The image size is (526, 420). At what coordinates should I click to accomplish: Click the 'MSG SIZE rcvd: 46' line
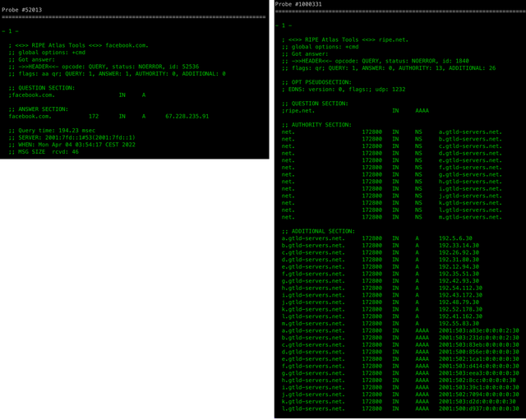pyautogui.click(x=44, y=151)
